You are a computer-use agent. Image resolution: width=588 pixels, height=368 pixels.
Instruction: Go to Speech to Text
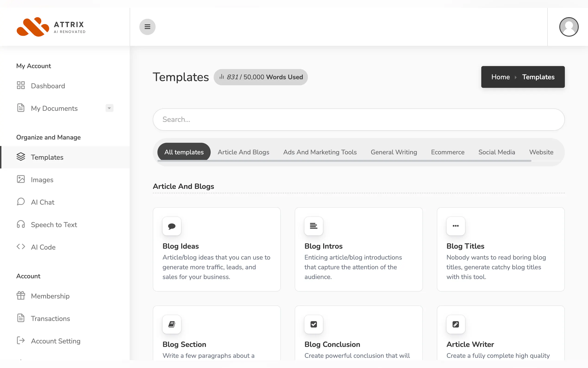(54, 225)
